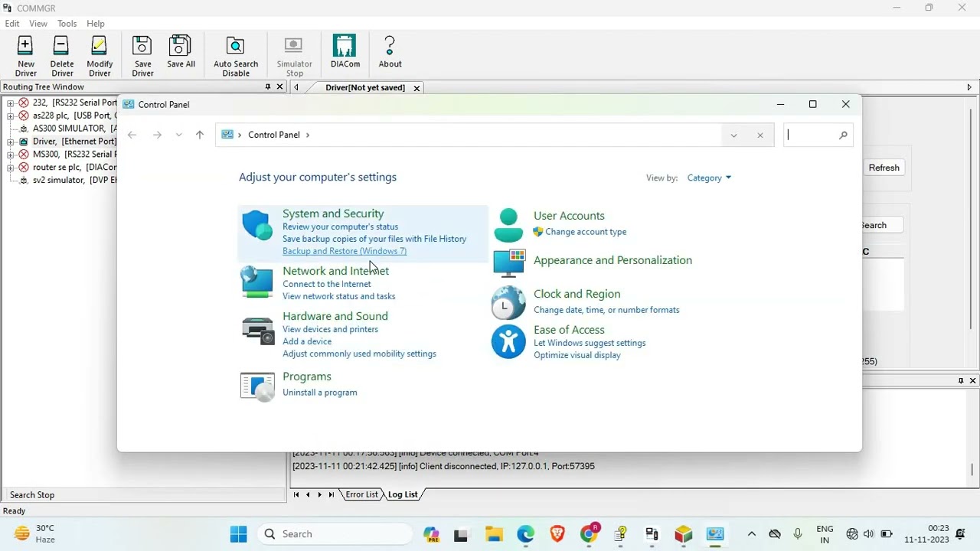Click the Save All toolbar icon
This screenshot has width=980, height=551.
pyautogui.click(x=181, y=51)
